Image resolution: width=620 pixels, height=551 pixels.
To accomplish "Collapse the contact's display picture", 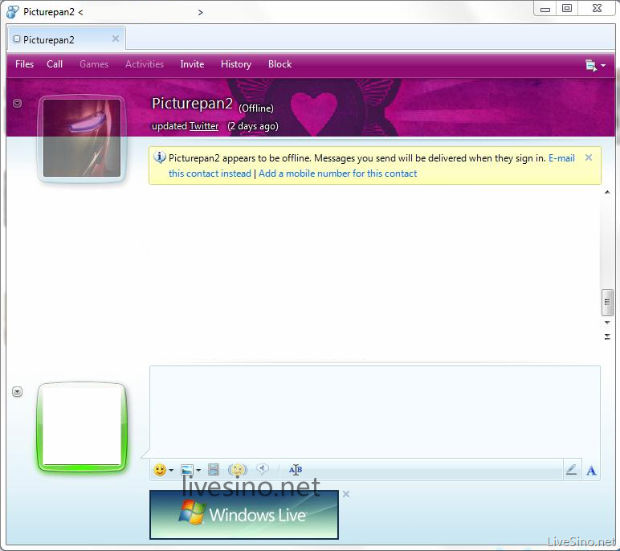I will pos(17,103).
